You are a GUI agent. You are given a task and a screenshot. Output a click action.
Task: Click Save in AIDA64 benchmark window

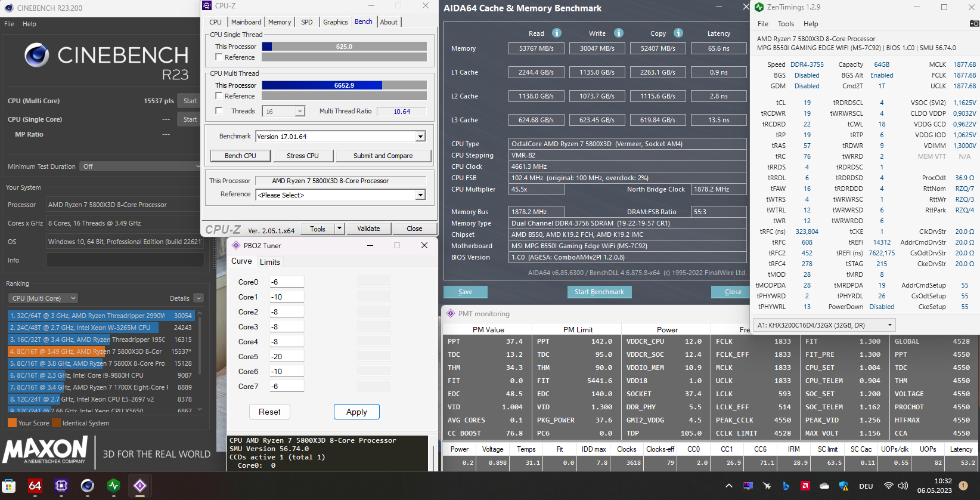pyautogui.click(x=466, y=292)
